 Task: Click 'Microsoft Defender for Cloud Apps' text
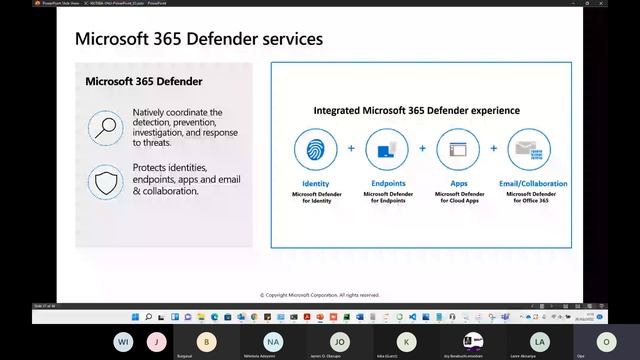(x=460, y=198)
